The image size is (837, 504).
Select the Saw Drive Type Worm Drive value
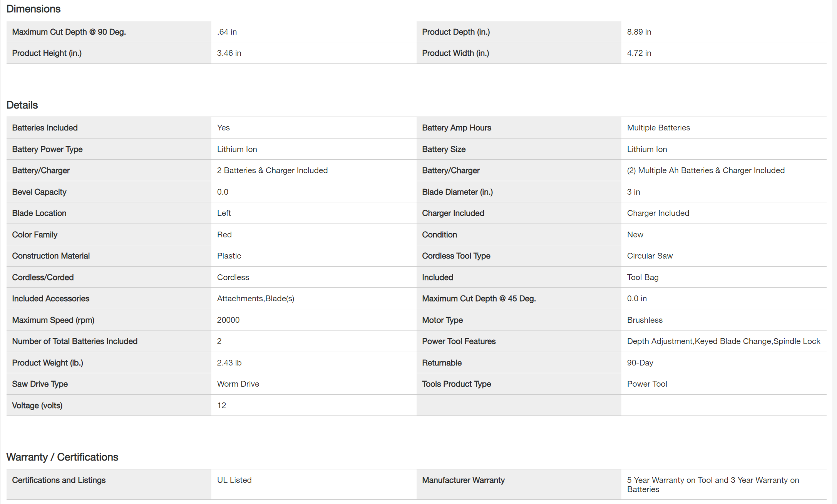tap(238, 384)
